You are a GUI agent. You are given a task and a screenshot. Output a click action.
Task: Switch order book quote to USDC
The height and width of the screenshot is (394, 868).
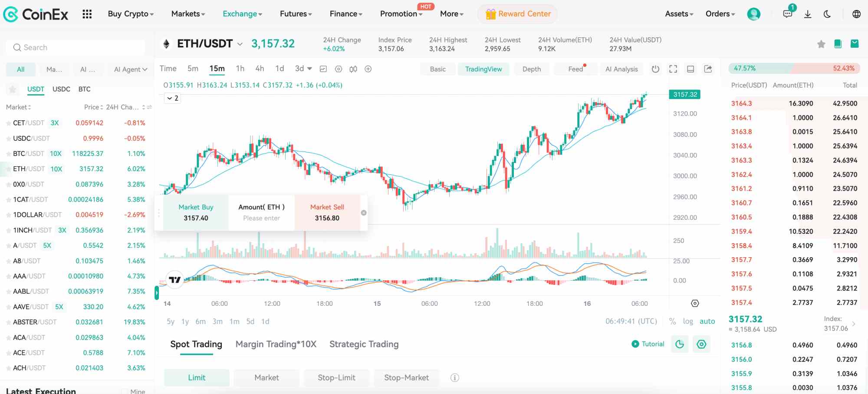click(x=61, y=89)
